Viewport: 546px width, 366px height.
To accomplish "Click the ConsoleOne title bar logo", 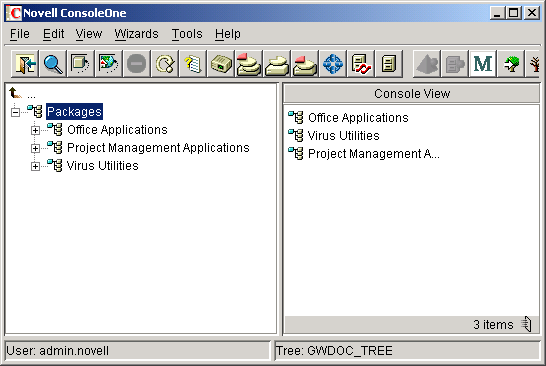I will pos(14,13).
